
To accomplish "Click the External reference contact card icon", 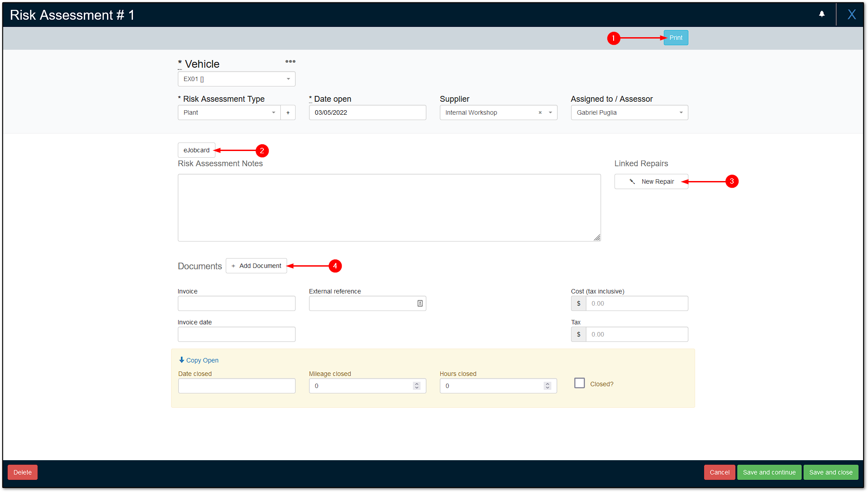I will [420, 303].
